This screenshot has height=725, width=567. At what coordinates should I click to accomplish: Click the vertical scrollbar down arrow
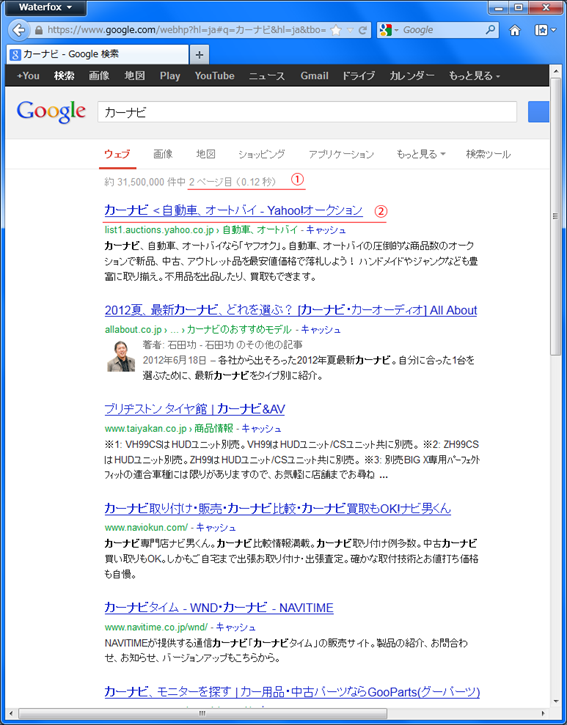coord(555,701)
